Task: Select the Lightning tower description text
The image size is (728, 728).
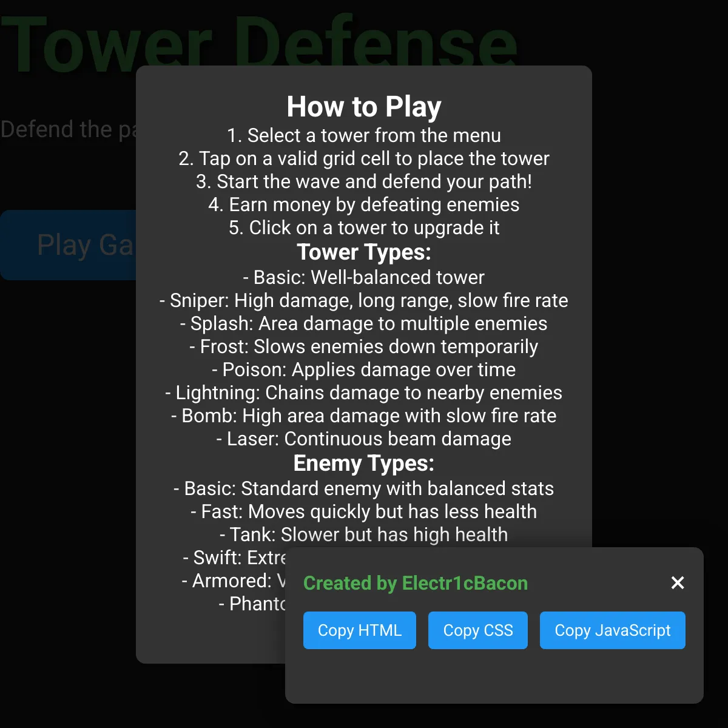Action: 363,393
